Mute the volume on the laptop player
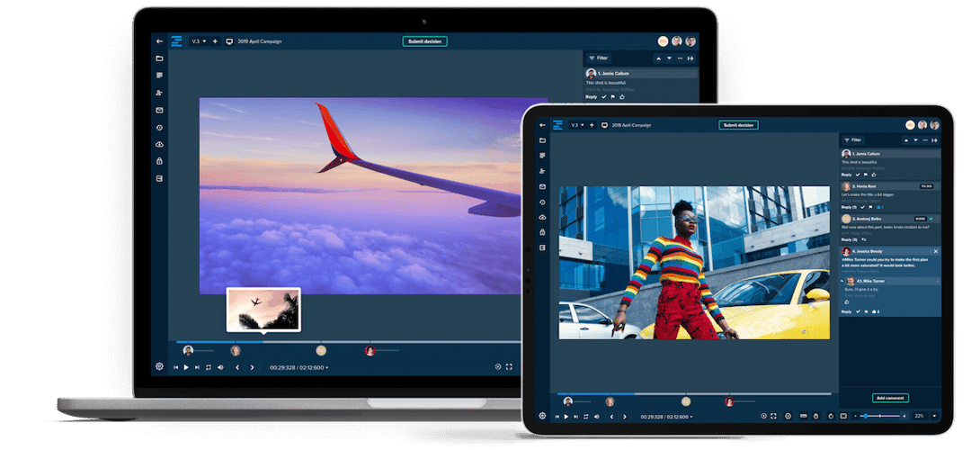 click(220, 367)
